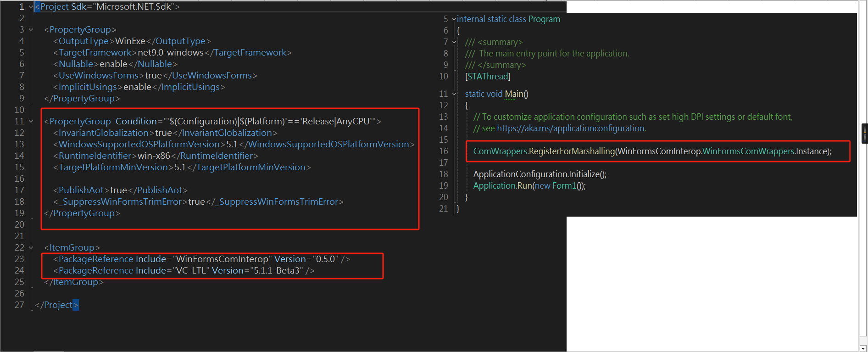Click the RuntimeIdentifier win-x86 line
This screenshot has height=352, width=868.
coord(156,156)
